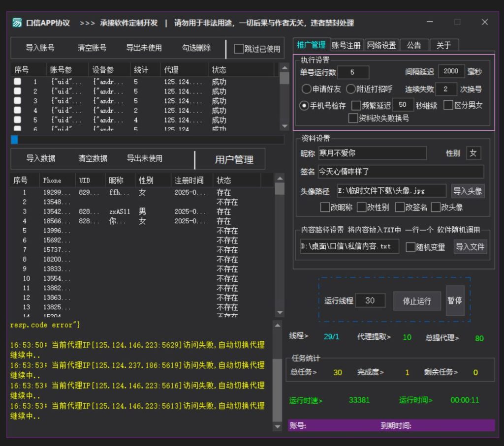
Task: Enable the 随机变量 checkbox
Action: 410,247
